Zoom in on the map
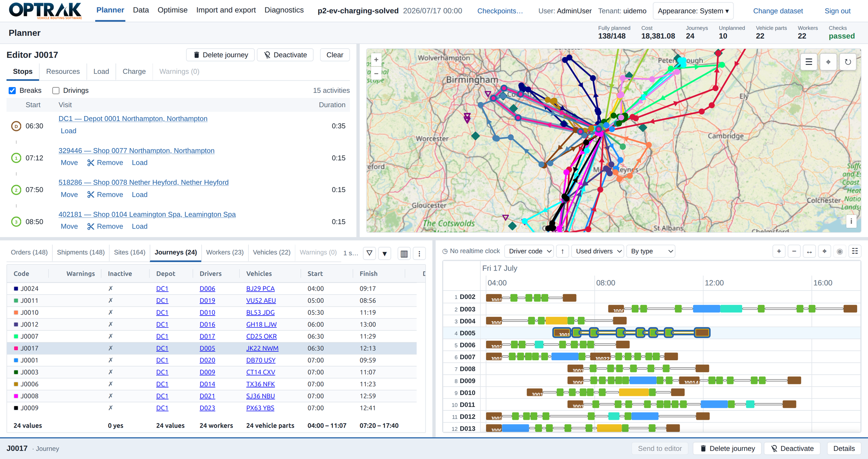This screenshot has height=459, width=868. 376,59
